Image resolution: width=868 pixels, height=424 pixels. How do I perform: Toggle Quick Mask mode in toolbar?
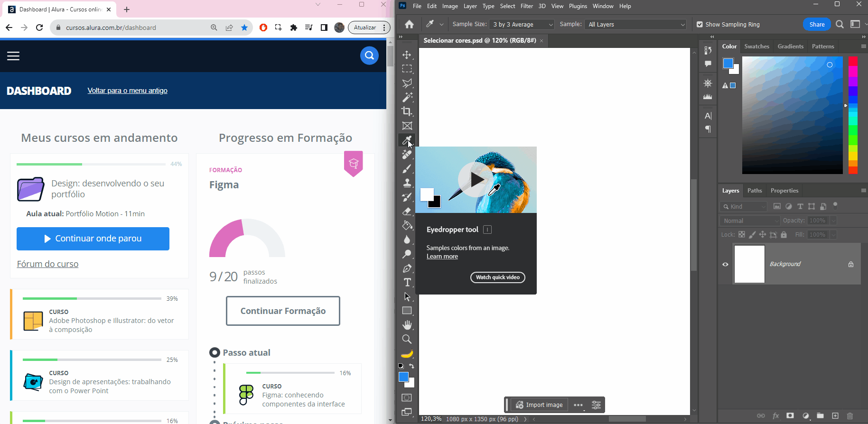coord(407,397)
